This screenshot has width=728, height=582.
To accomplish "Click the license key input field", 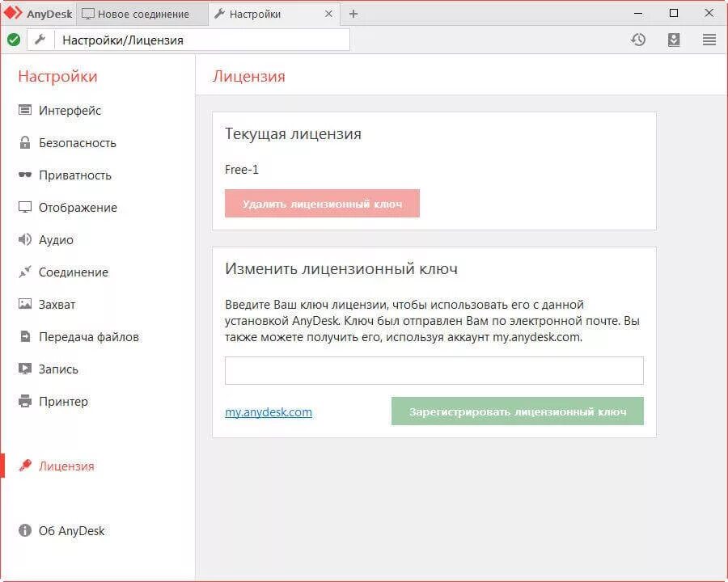I will 434,370.
